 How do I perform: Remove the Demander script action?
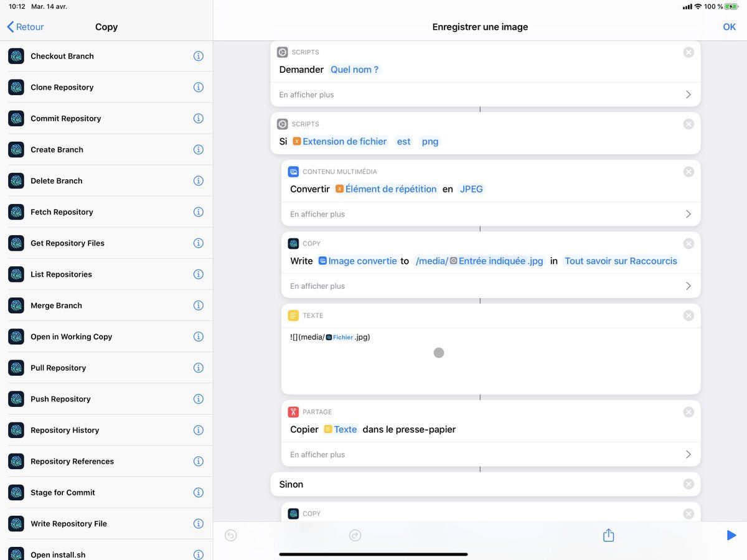coord(688,52)
